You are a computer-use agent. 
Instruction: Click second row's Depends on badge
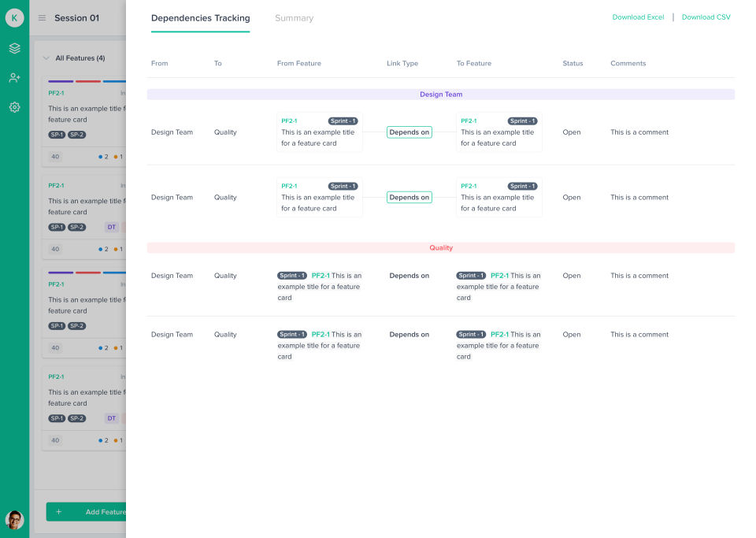click(x=409, y=197)
